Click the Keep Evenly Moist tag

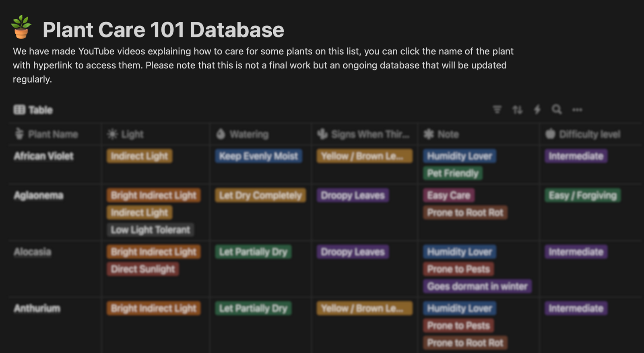(258, 156)
